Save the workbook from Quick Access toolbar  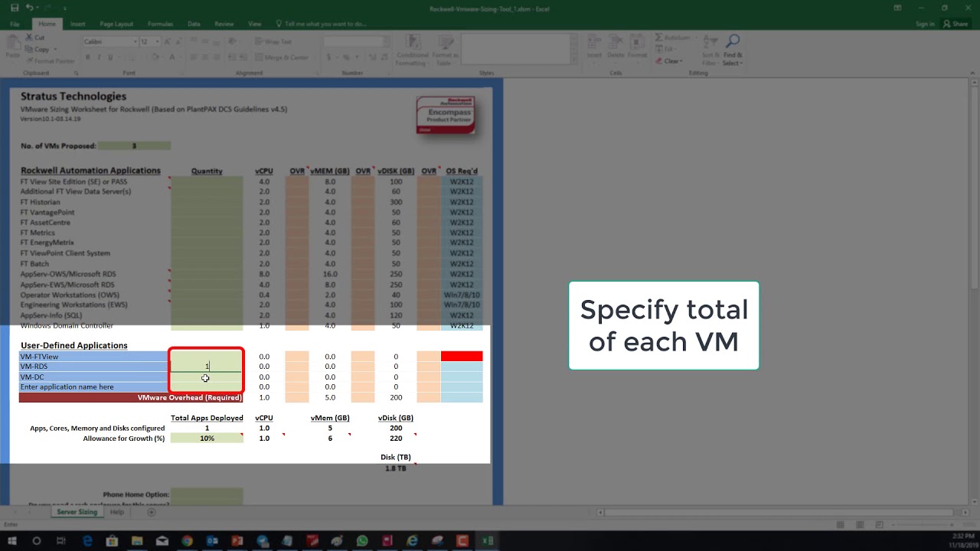[15, 8]
